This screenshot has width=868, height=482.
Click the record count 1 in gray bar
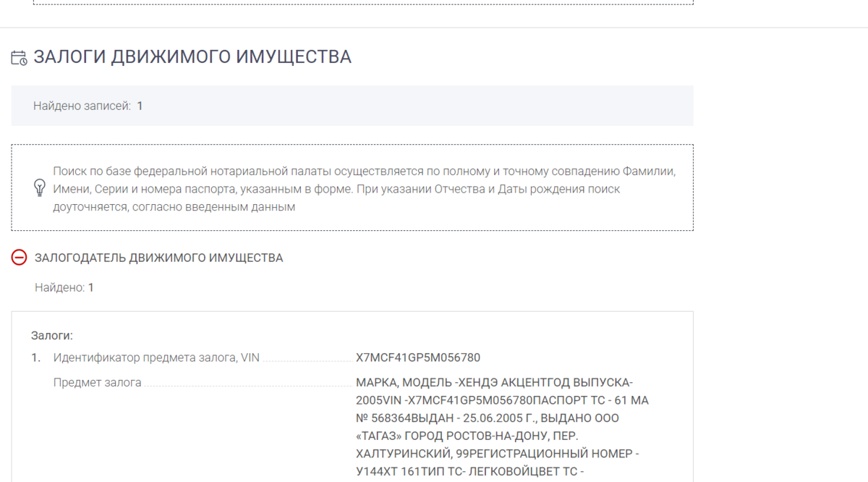tap(140, 106)
